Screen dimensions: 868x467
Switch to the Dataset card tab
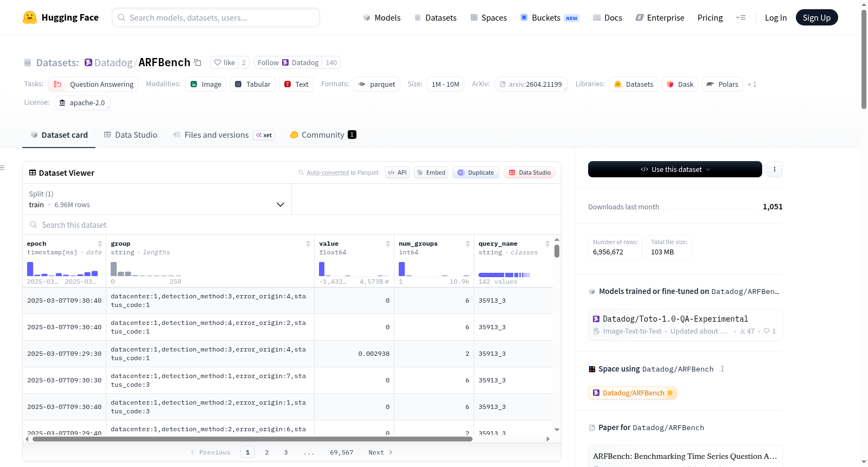[x=59, y=135]
